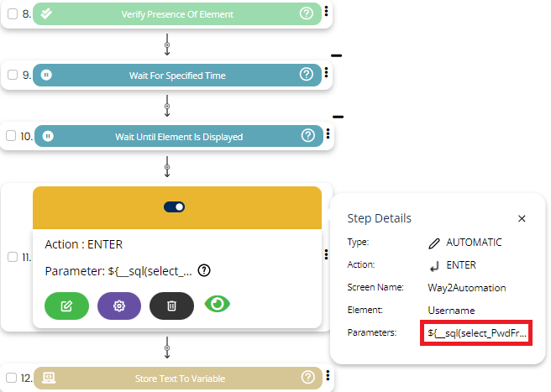Screen dimensions: 551x392
Task: Open step settings with purple gear button
Action: (119, 306)
